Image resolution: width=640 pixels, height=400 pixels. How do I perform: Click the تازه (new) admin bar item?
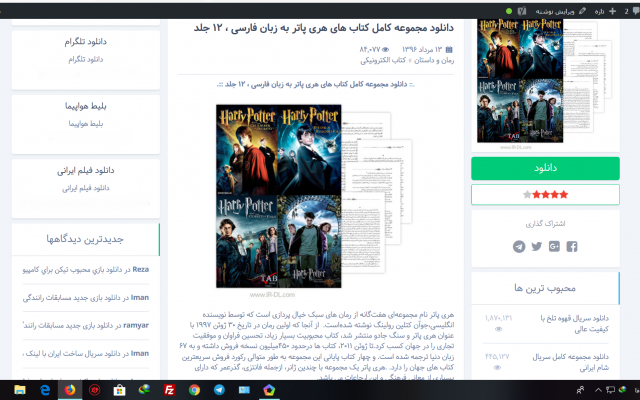pyautogui.click(x=609, y=9)
